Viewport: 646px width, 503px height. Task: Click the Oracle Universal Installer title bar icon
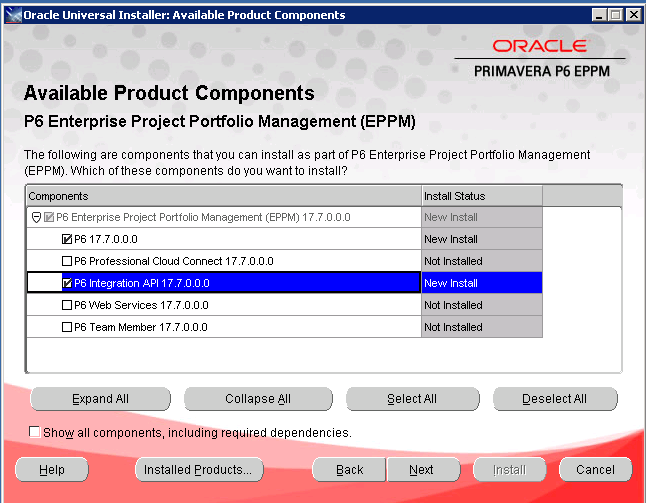(11, 15)
